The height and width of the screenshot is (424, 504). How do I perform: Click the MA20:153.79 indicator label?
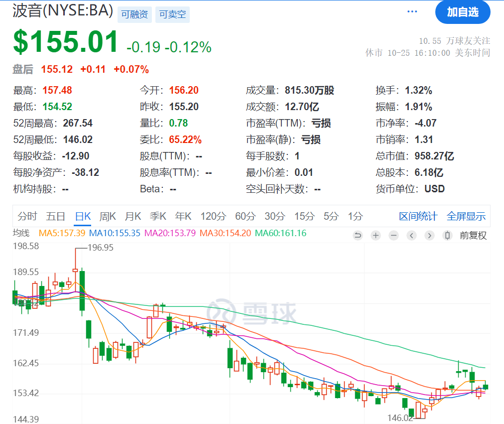(x=170, y=233)
